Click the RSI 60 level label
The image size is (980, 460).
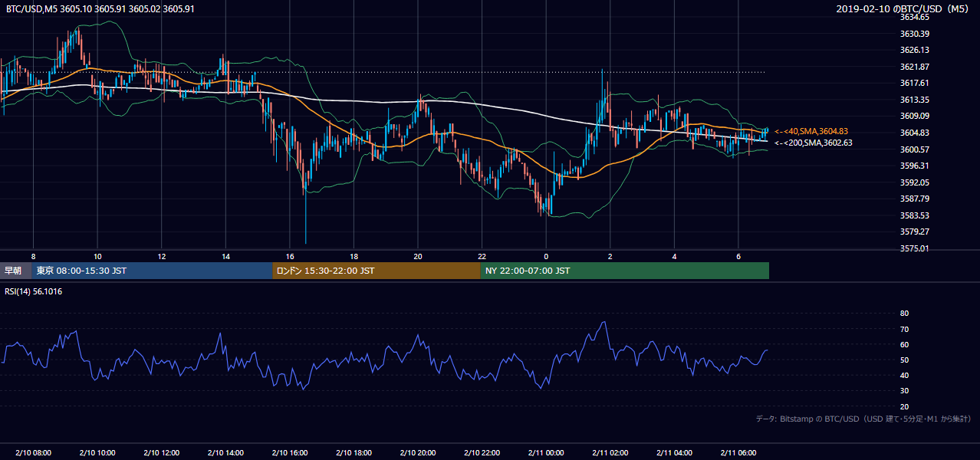tap(905, 344)
